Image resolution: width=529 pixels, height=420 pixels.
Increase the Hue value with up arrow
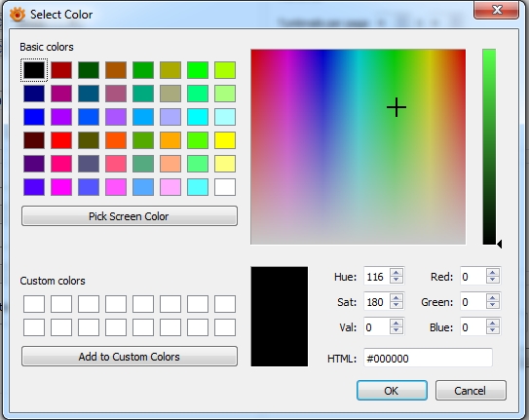pyautogui.click(x=397, y=272)
